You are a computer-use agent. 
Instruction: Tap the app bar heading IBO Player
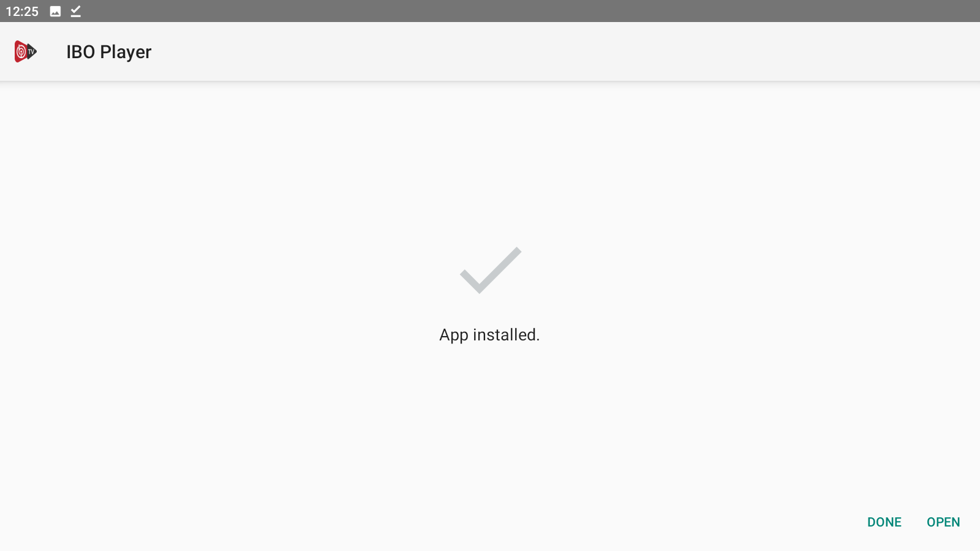109,52
